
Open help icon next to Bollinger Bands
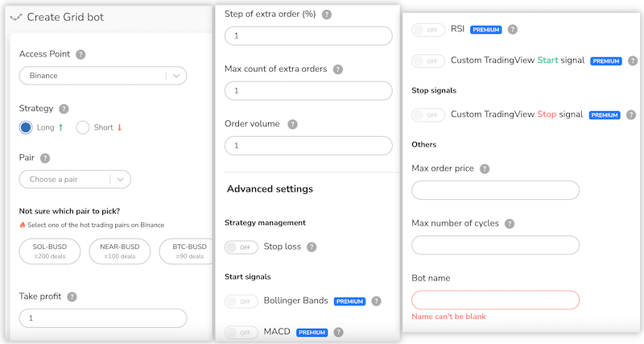point(376,301)
